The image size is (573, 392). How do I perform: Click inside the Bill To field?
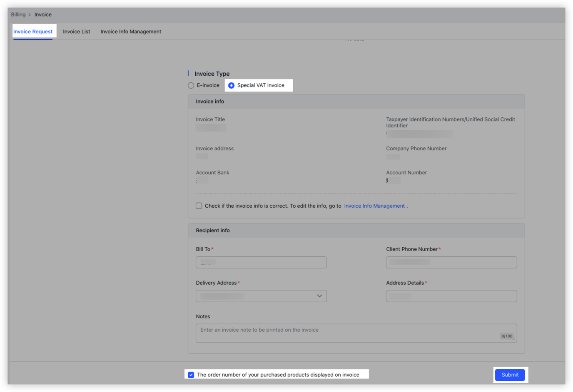point(261,262)
